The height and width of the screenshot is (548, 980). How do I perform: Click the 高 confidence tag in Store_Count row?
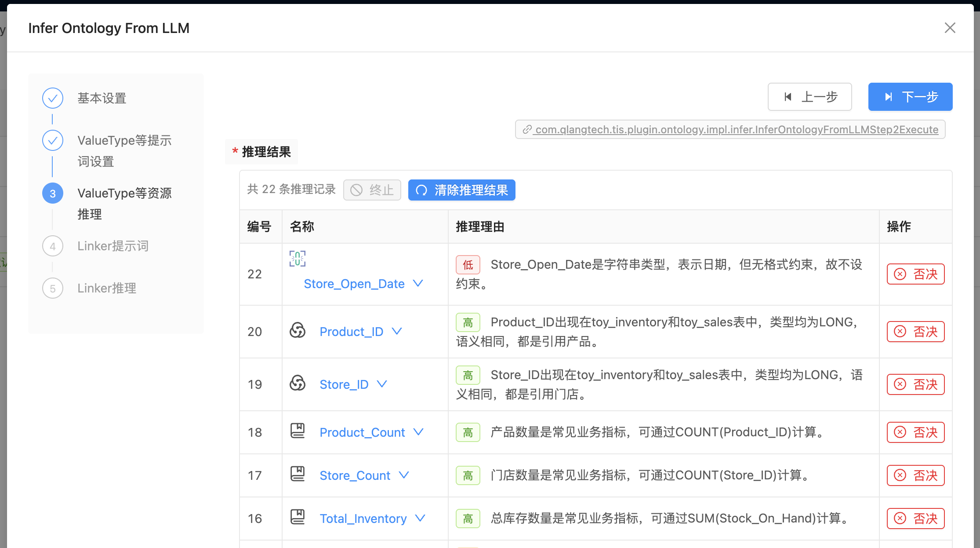click(x=468, y=475)
